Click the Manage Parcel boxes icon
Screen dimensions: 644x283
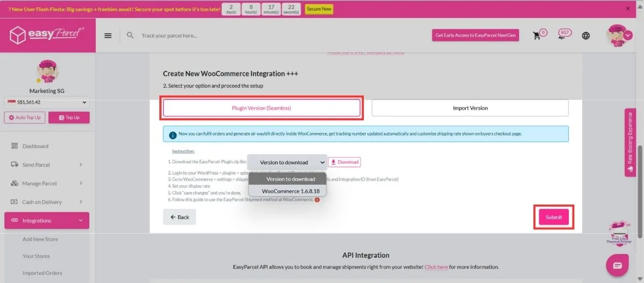(14, 183)
